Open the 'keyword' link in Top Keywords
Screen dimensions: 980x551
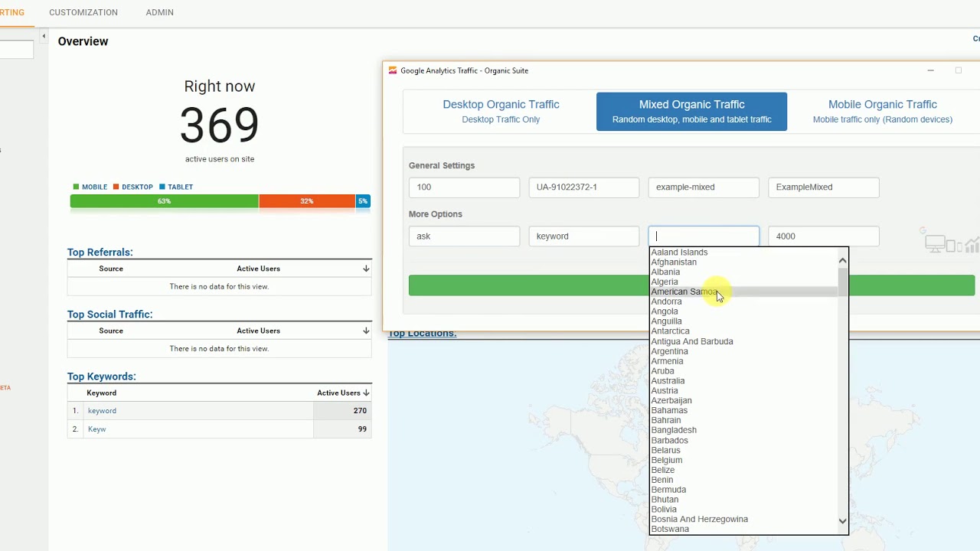(x=102, y=411)
